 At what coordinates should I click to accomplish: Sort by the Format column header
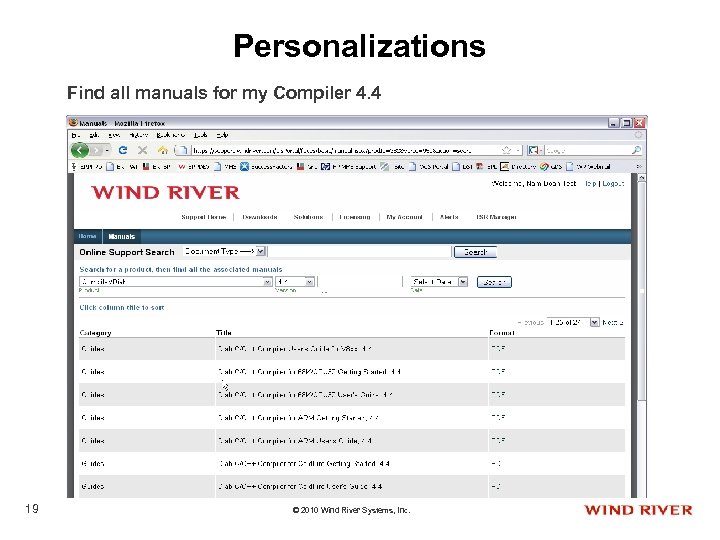pos(502,332)
